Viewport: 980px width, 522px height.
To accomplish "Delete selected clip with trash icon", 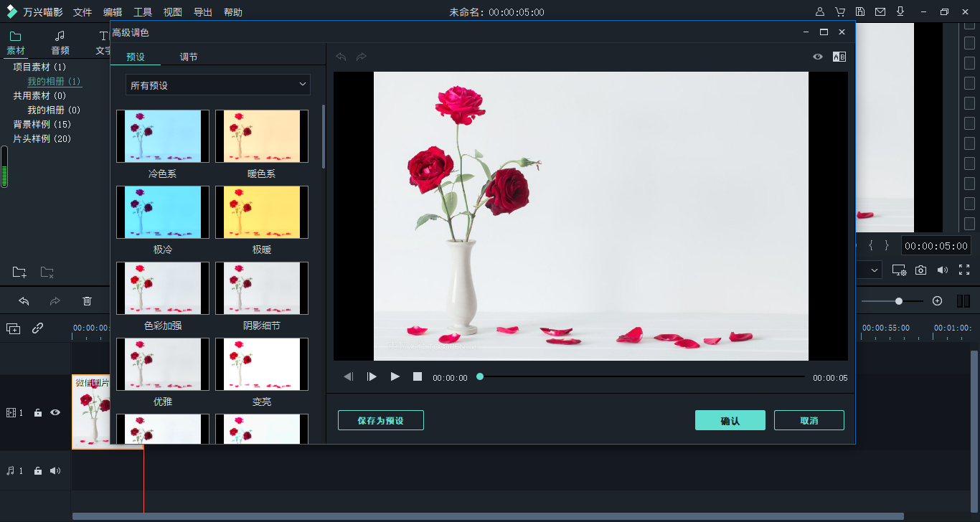I will coord(87,301).
